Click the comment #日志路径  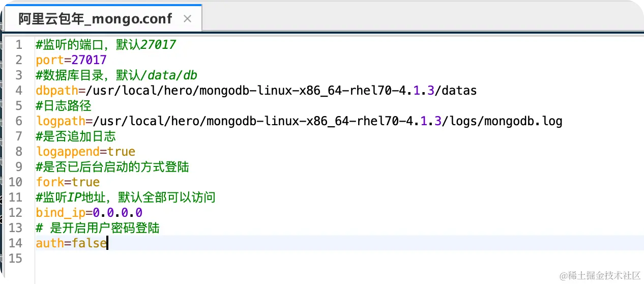[63, 106]
